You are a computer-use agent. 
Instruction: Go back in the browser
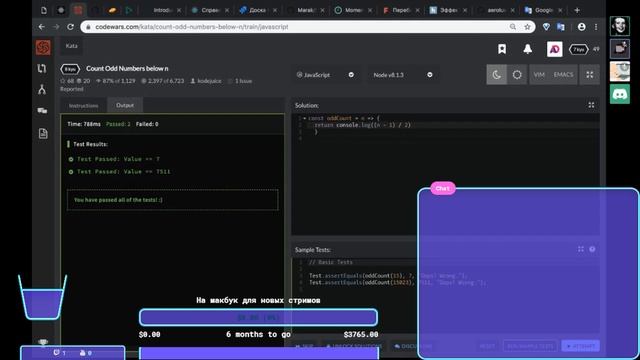click(41, 27)
